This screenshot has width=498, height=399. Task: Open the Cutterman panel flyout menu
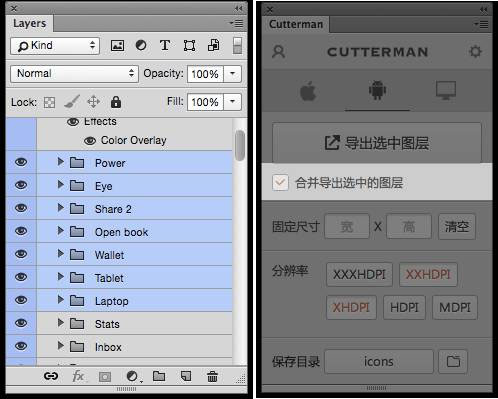(481, 24)
